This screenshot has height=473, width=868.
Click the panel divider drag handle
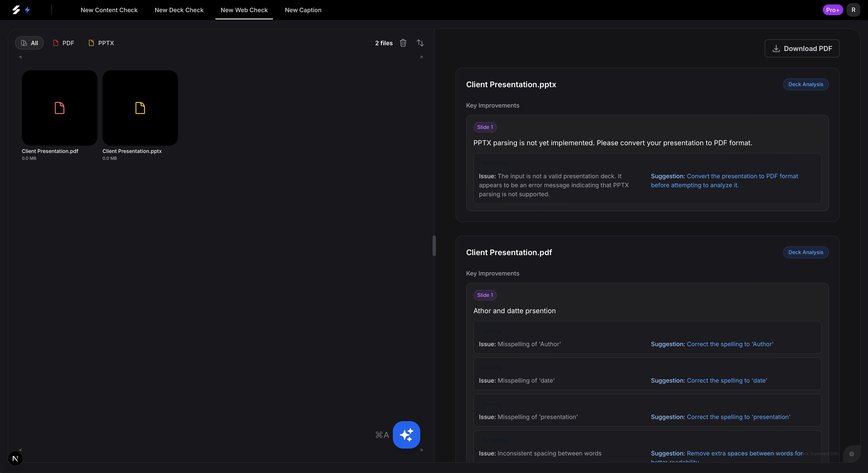click(434, 246)
